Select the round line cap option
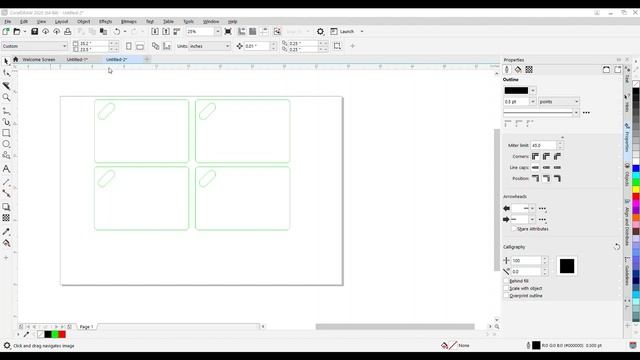 click(x=547, y=167)
